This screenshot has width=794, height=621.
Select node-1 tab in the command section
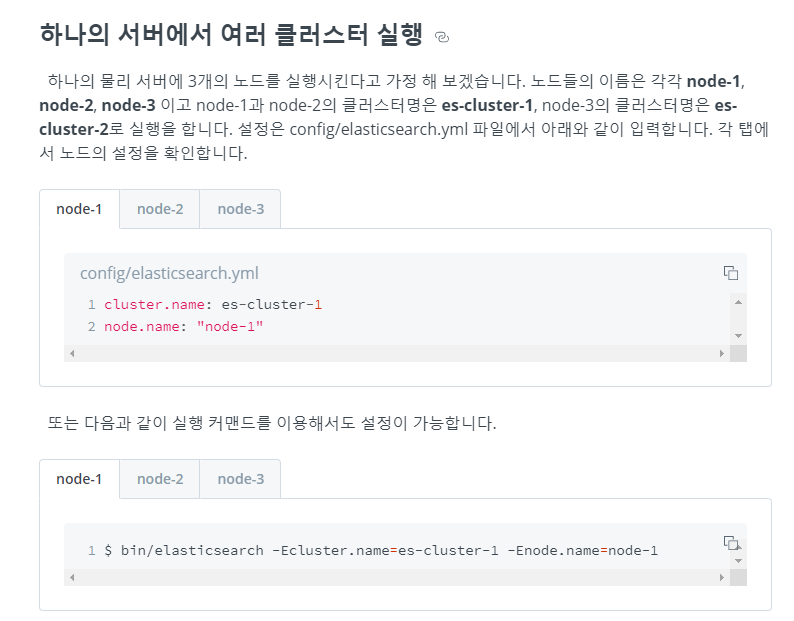(x=79, y=479)
